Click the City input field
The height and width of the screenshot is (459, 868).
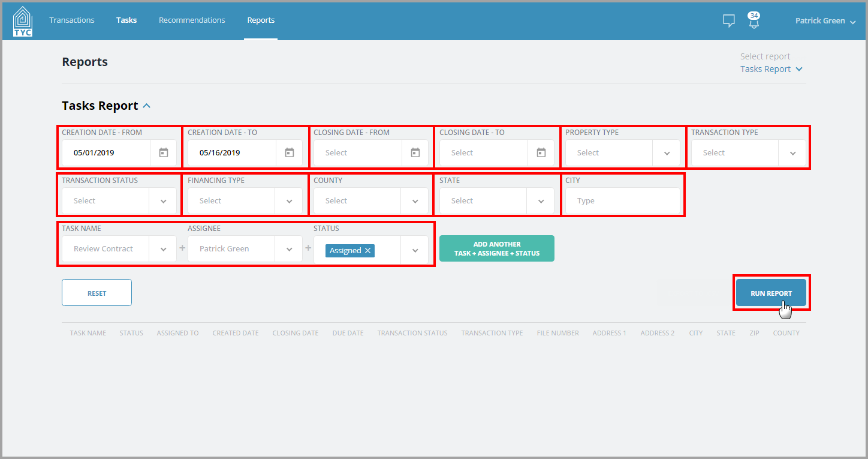617,200
